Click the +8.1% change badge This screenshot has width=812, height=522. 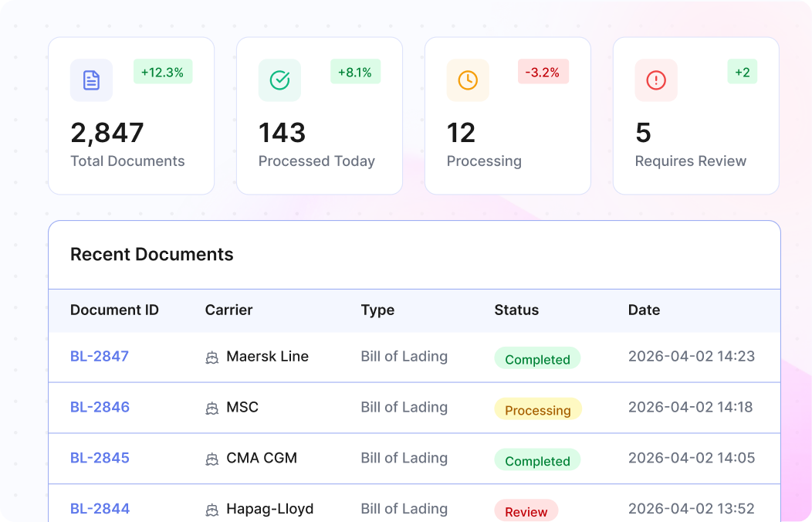pyautogui.click(x=355, y=72)
